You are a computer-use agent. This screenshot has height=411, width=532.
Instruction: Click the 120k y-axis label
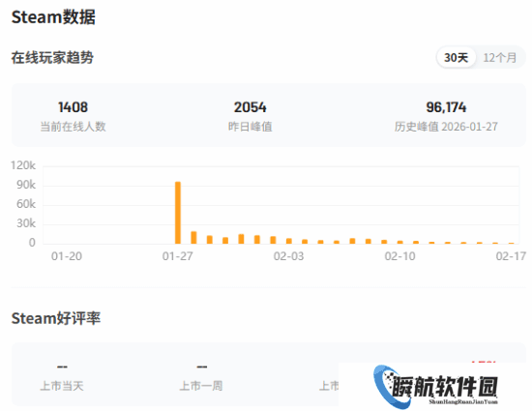(23, 165)
